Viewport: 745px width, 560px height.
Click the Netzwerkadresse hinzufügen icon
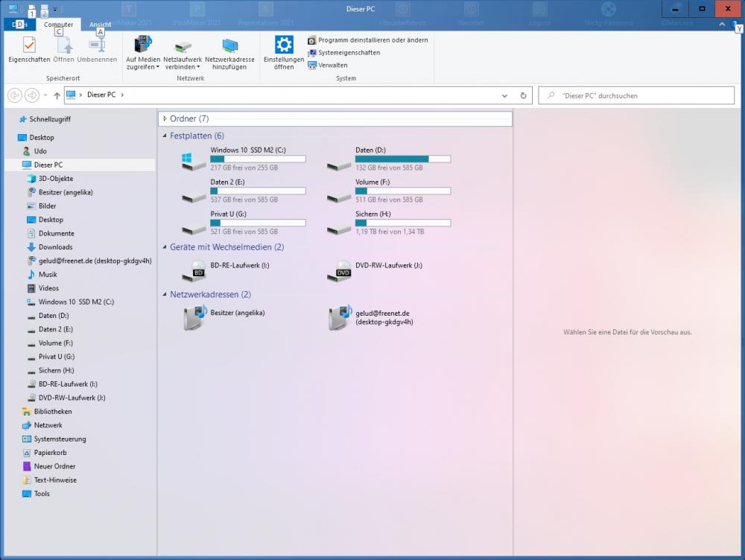229,46
